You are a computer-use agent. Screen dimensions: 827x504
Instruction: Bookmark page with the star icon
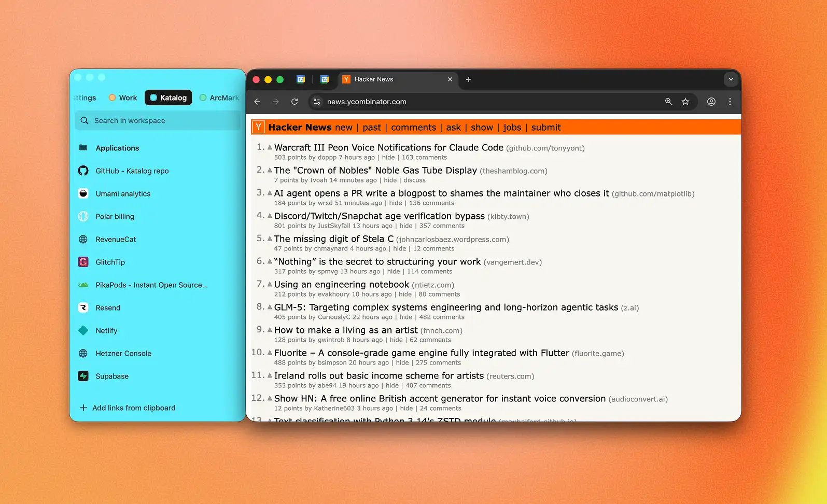685,102
